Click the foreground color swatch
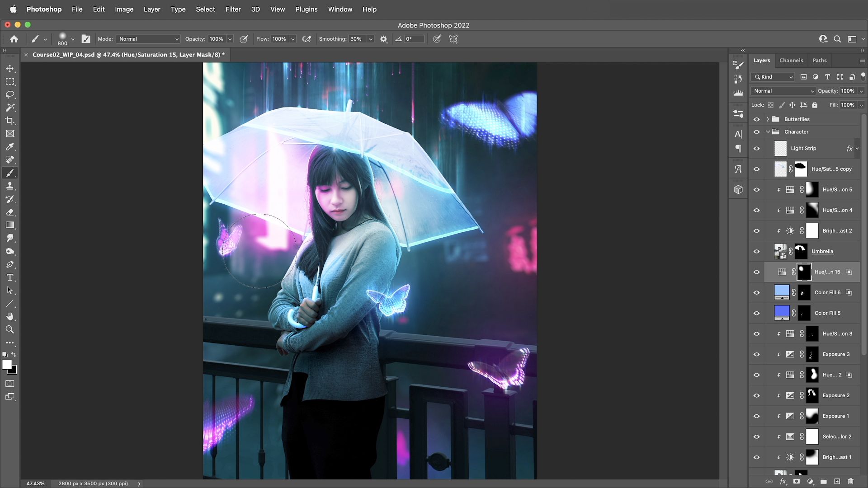The image size is (868, 488). [6, 365]
